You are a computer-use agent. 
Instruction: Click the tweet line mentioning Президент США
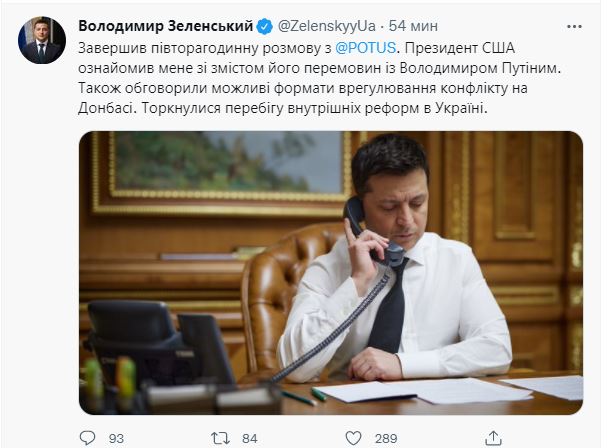[296, 48]
